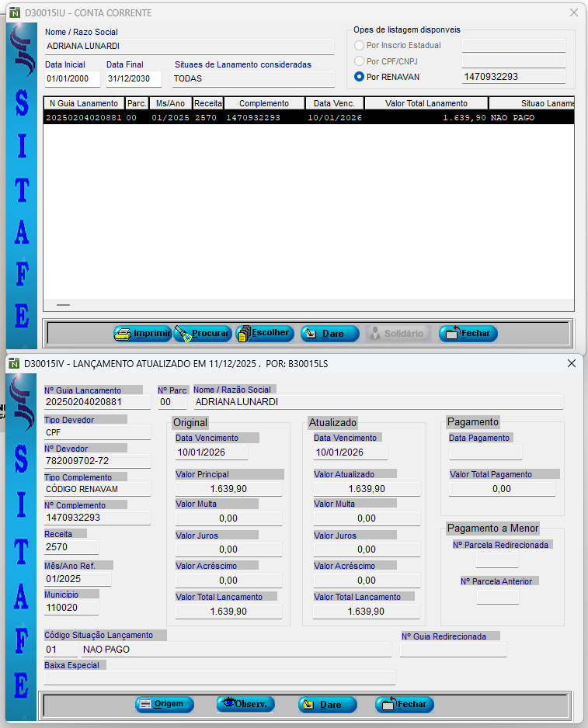Screen dimensions: 588x728
Task: Close Conta Corrente using the Fechar button
Action: (468, 334)
